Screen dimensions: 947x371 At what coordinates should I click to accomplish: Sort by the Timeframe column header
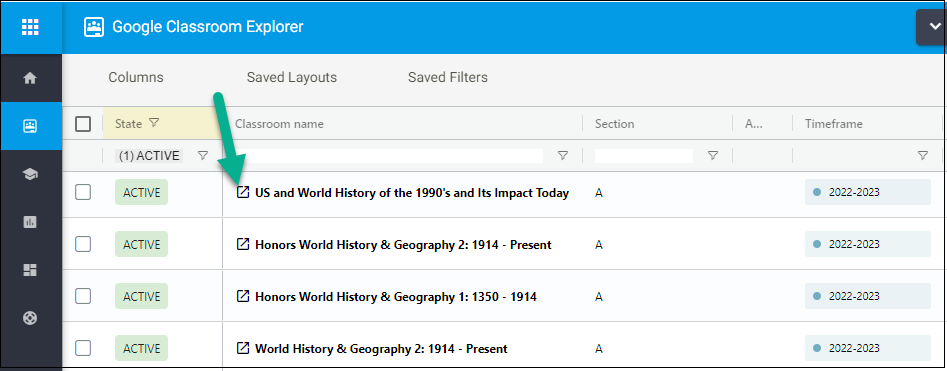click(833, 124)
